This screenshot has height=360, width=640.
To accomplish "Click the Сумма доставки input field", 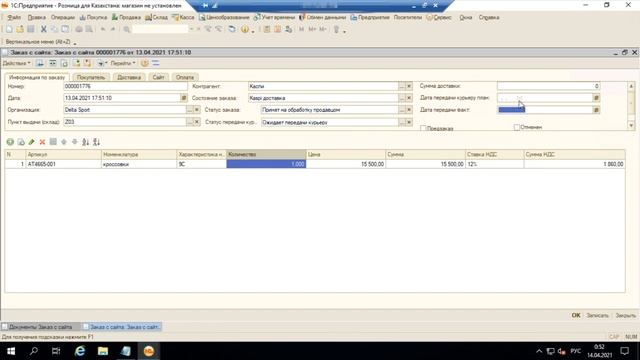I will (548, 86).
